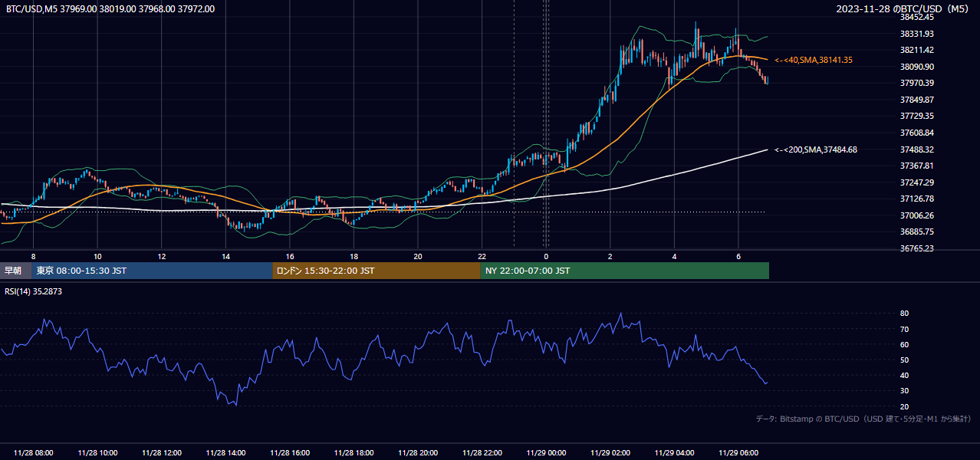This screenshot has width=980, height=460.
Task: Click price axis value 37006.26
Action: 916,215
